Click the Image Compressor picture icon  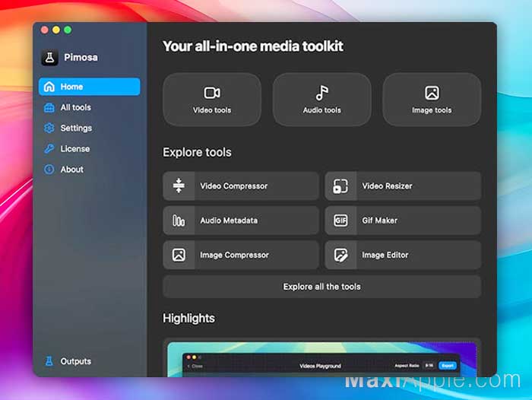click(179, 255)
